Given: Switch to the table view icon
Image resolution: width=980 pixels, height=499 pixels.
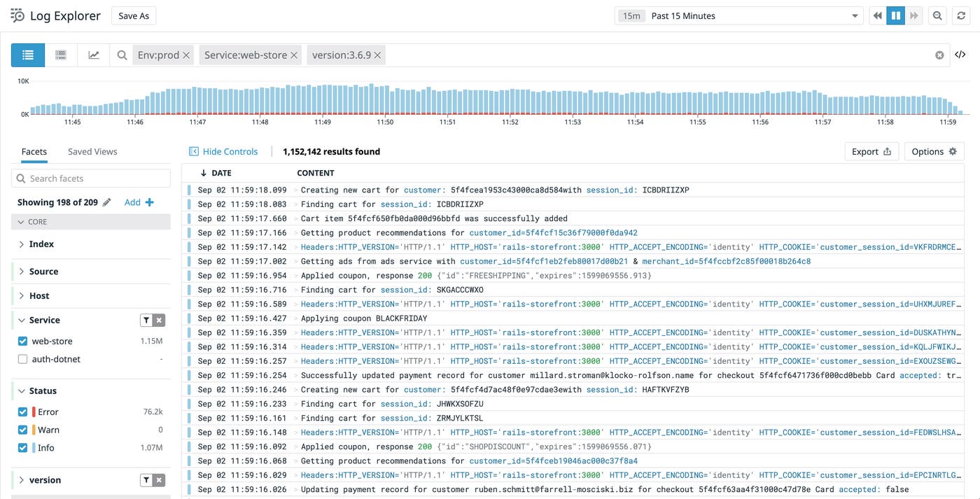Looking at the screenshot, I should tap(61, 55).
